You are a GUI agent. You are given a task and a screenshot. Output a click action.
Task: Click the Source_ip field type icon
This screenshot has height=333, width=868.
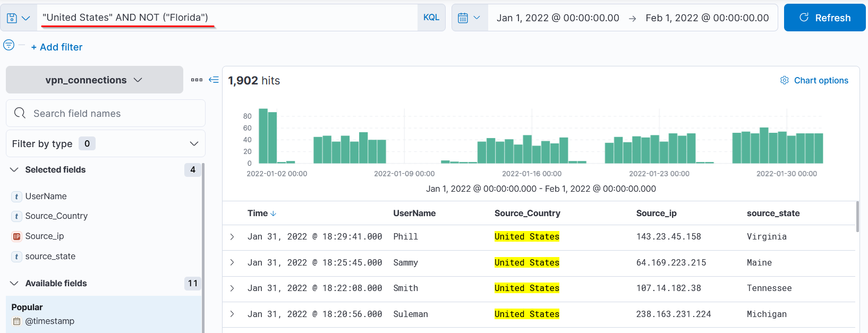coord(16,236)
